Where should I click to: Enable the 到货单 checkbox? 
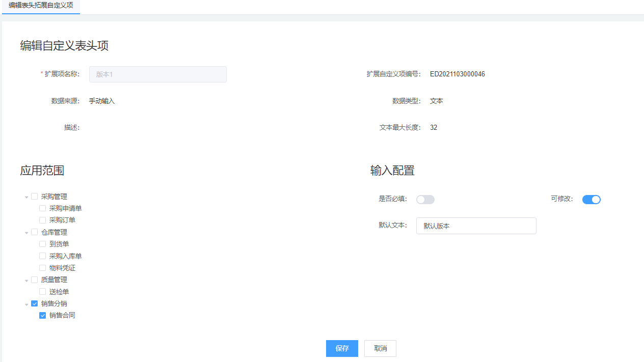(43, 244)
